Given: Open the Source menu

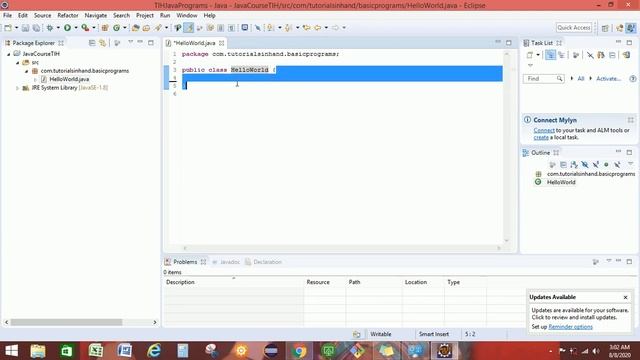Looking at the screenshot, I should pos(42,15).
